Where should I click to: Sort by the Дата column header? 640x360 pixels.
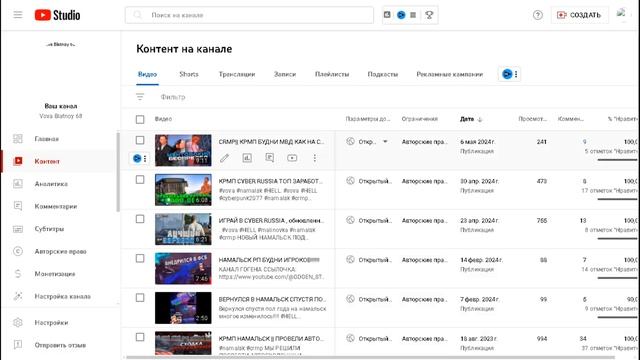coord(471,119)
